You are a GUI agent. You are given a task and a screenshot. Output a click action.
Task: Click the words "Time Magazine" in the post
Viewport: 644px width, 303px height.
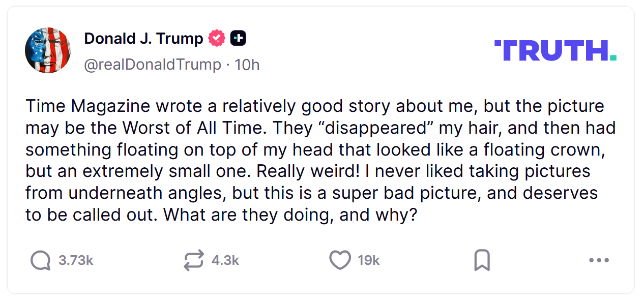click(x=88, y=106)
